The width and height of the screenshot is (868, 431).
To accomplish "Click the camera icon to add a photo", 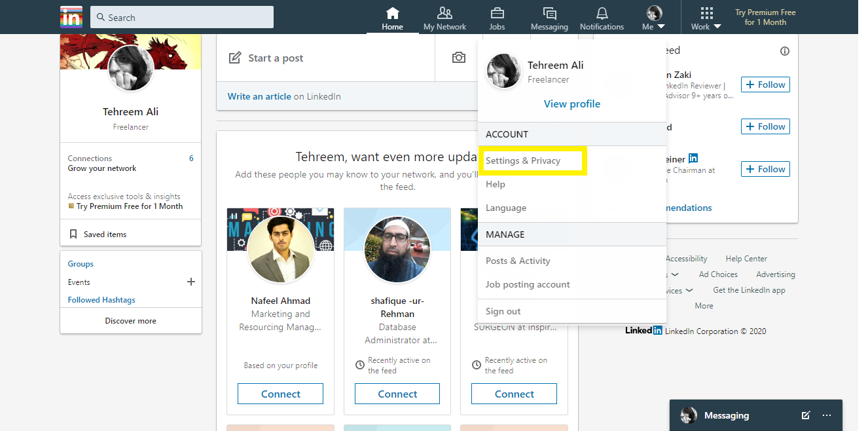I will click(x=459, y=58).
